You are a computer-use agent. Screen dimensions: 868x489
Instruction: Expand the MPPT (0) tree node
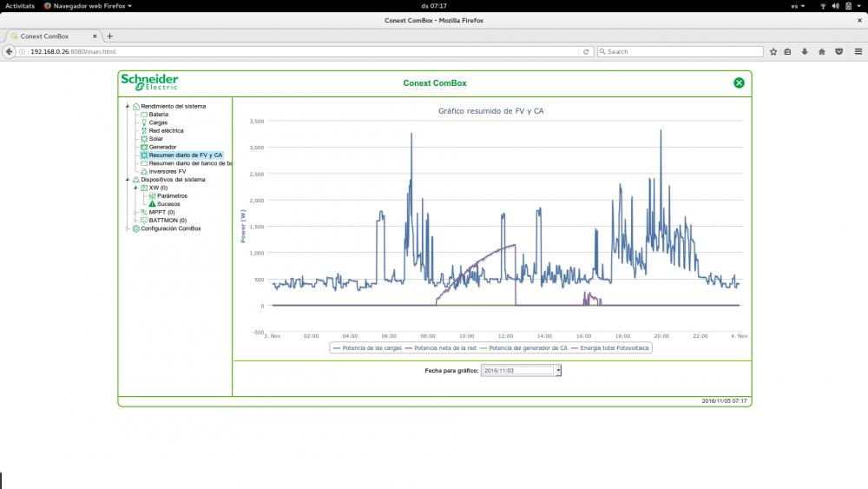click(x=135, y=212)
